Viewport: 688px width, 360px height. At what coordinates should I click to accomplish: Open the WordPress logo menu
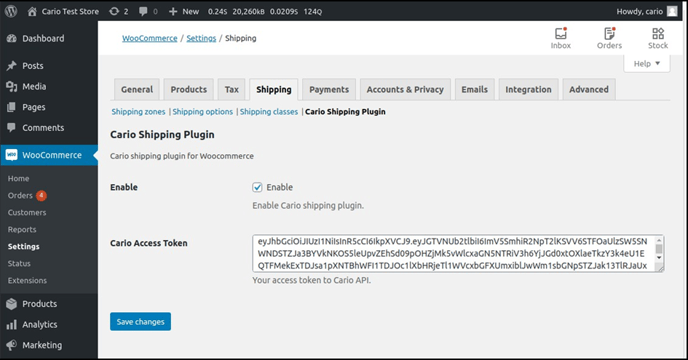(11, 11)
